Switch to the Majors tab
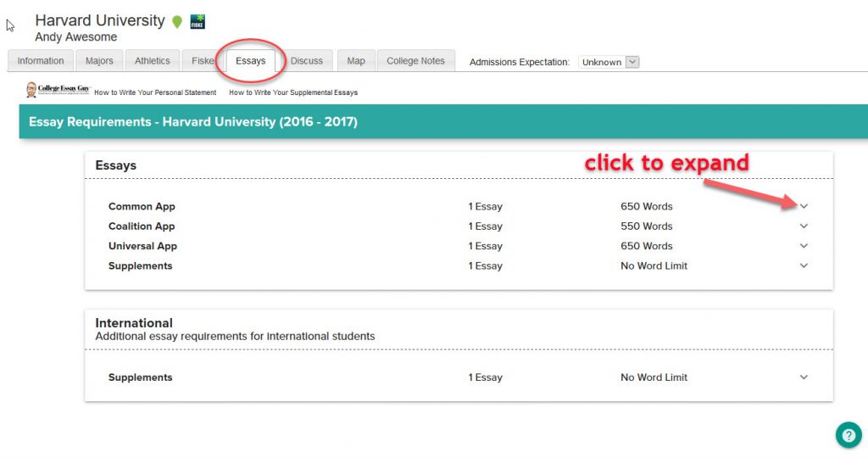868x458 pixels. coord(99,61)
